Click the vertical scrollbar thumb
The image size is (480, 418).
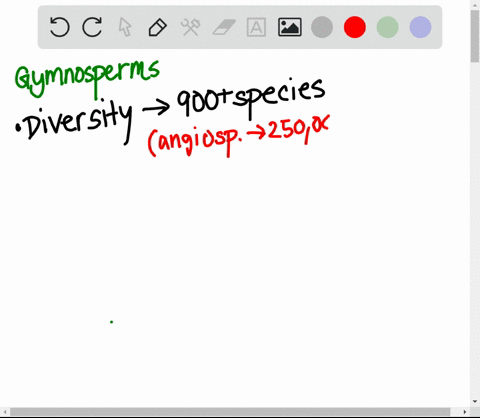tap(475, 36)
